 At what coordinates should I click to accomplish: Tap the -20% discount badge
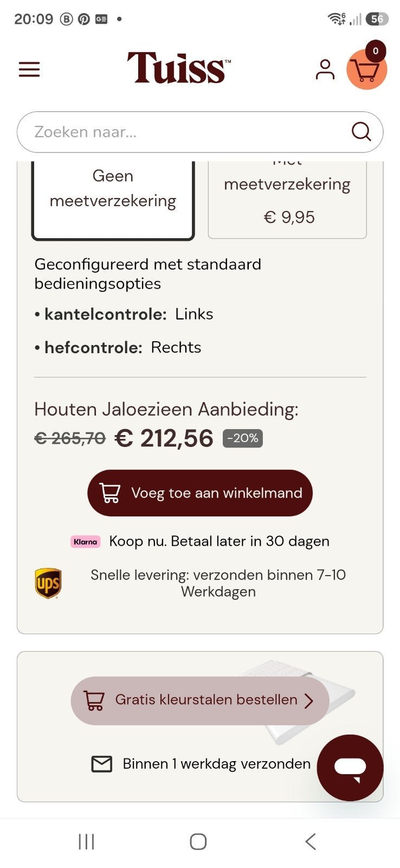tap(243, 438)
